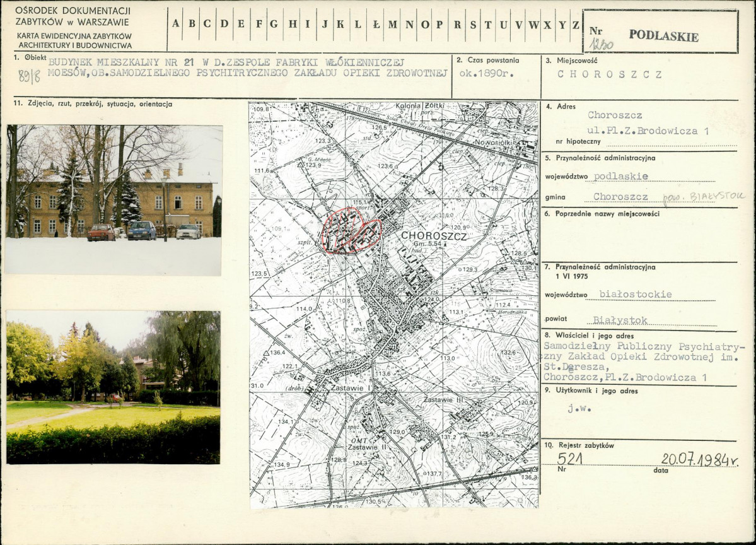
Task: Click the CHOROSZCZ label on the map
Action: [433, 235]
